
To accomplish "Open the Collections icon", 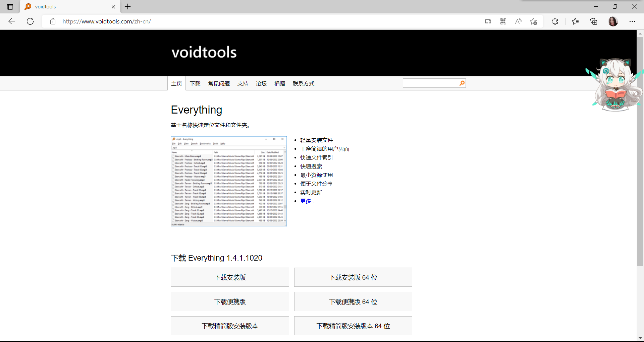I will pyautogui.click(x=594, y=21).
